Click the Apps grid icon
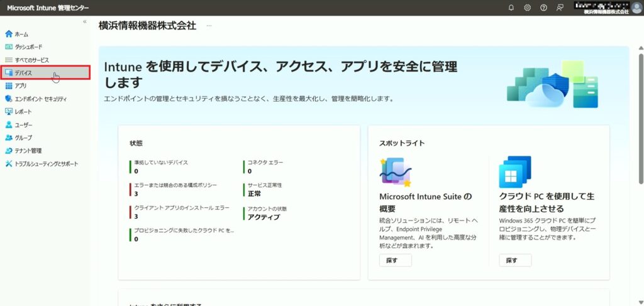The width and height of the screenshot is (644, 306). (9, 85)
